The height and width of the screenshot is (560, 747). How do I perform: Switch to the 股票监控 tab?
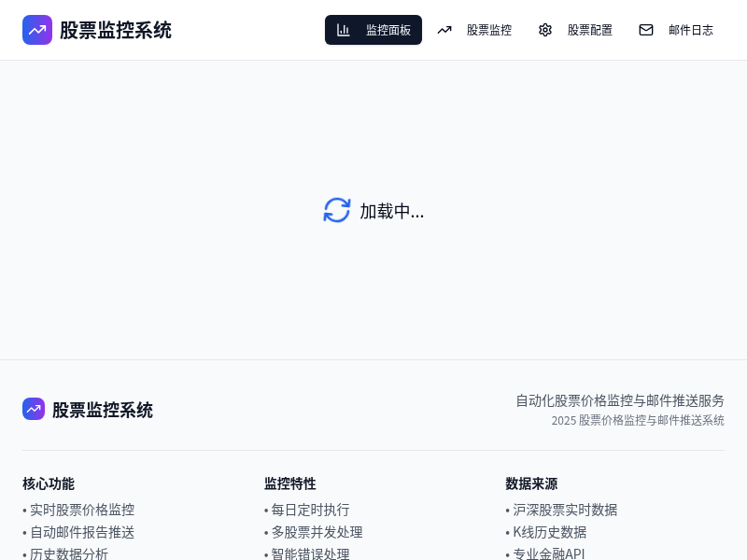474,30
